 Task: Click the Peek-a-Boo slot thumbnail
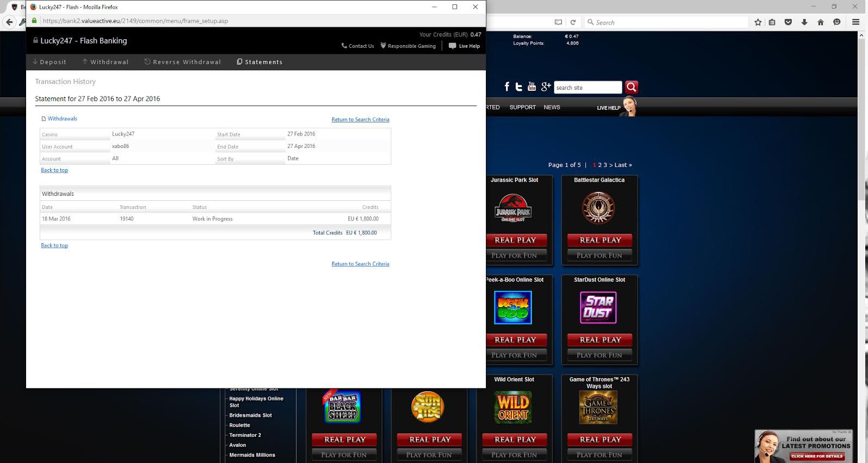(513, 307)
